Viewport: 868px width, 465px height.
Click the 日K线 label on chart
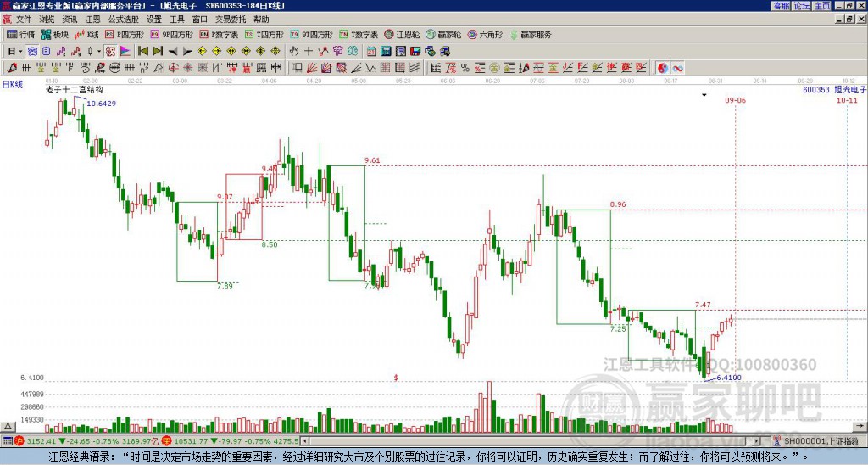point(12,85)
